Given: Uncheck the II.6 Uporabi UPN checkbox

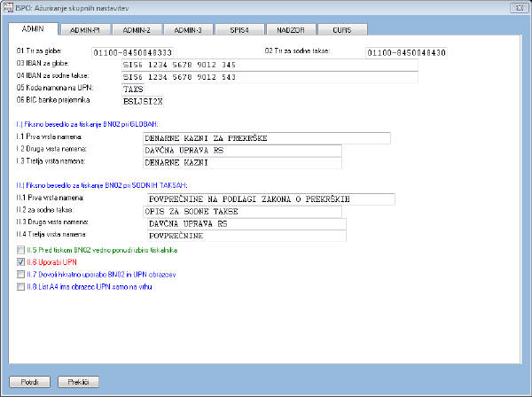Looking at the screenshot, I should click(x=21, y=263).
